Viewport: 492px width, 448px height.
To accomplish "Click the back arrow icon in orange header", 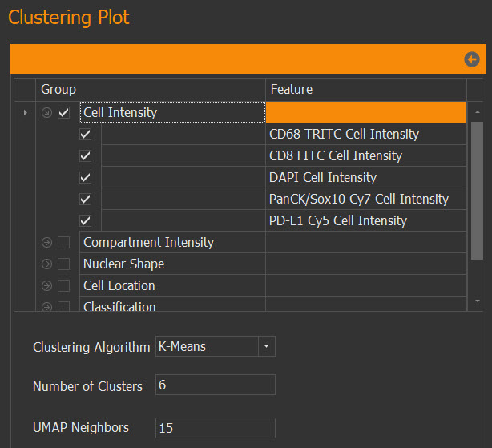I will pos(472,59).
